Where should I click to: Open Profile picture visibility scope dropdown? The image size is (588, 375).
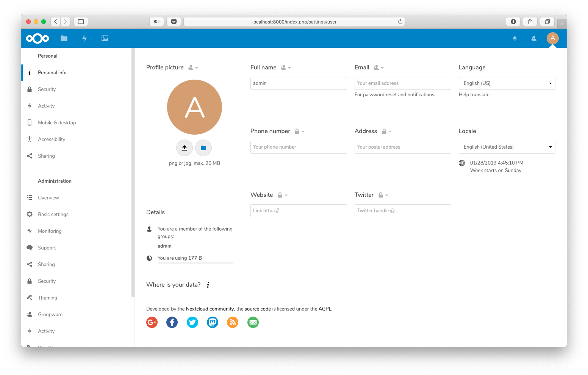pos(193,67)
